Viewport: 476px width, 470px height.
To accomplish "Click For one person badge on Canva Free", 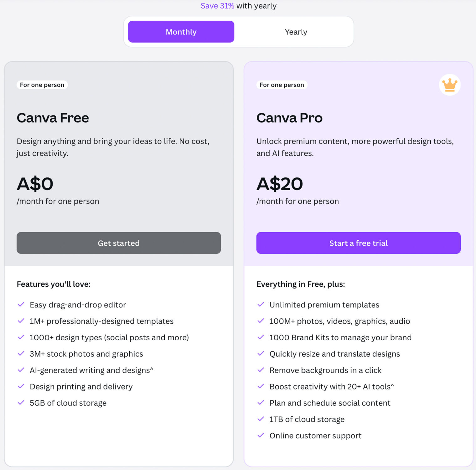I will click(x=42, y=85).
